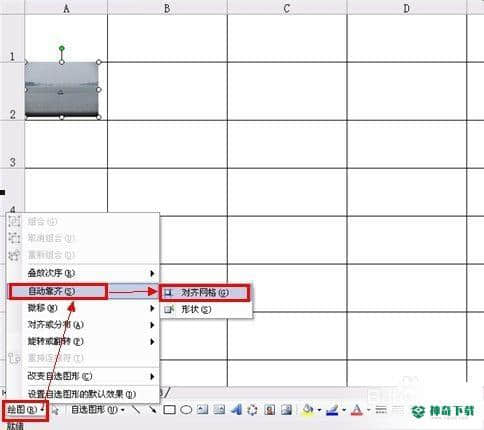484x430 pixels.
Task: Select empty cell B2
Action: point(167,91)
